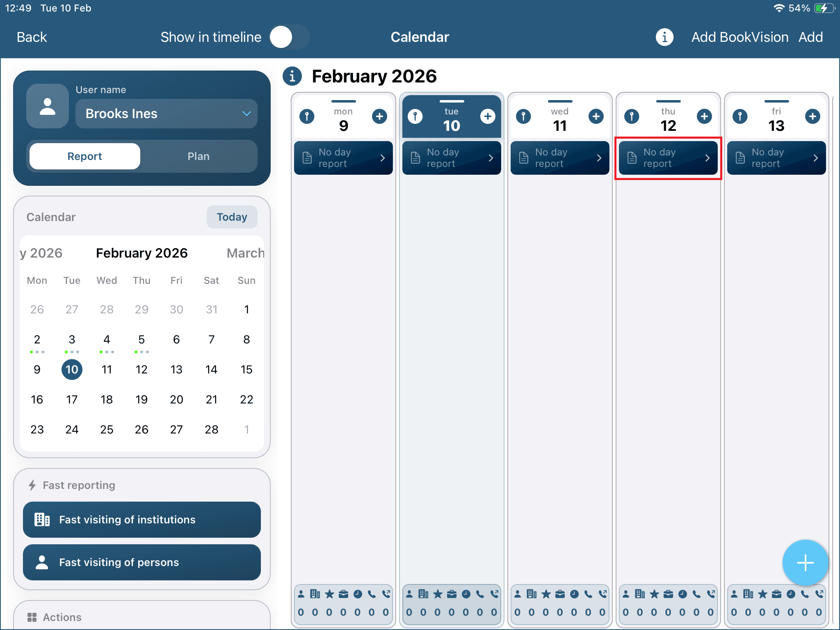
Task: Open Tuesday 10 No day report chevron
Action: [491, 158]
